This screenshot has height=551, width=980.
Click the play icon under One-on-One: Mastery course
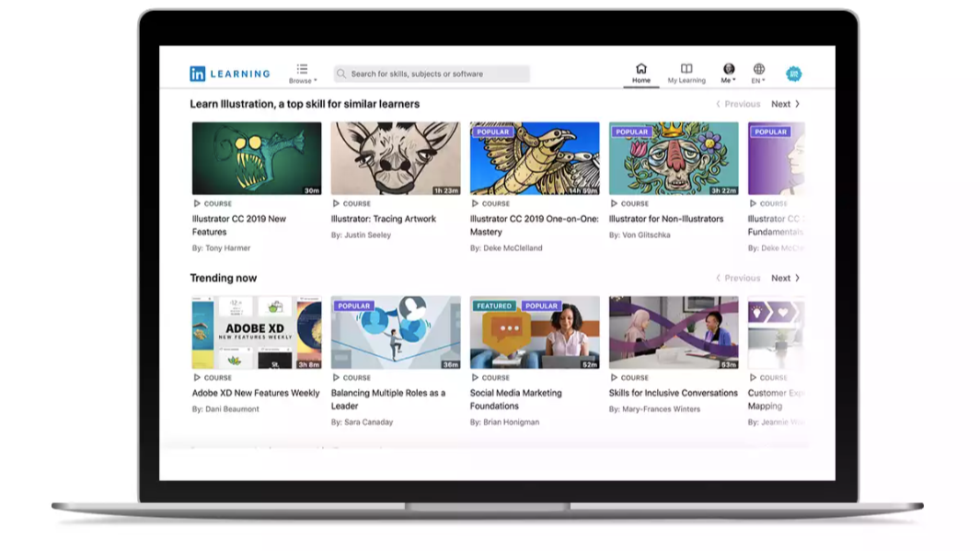[475, 203]
